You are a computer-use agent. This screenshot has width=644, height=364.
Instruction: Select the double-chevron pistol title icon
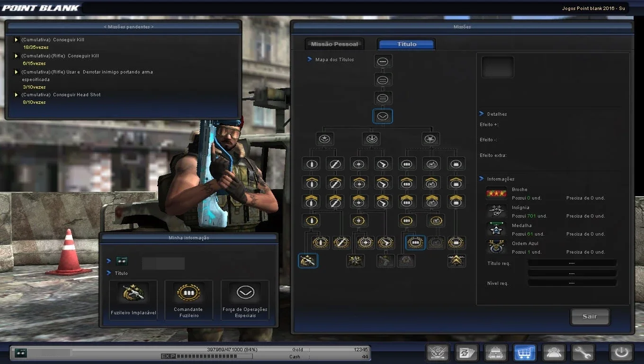383,201
